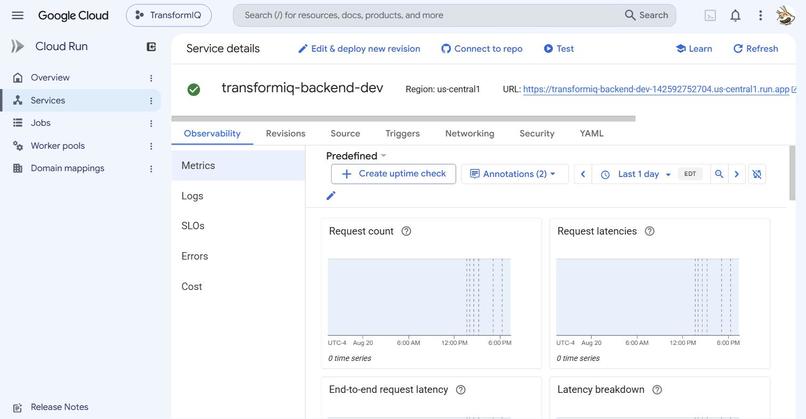Open help for End-to-end request latency
The height and width of the screenshot is (419, 806).
(x=461, y=390)
